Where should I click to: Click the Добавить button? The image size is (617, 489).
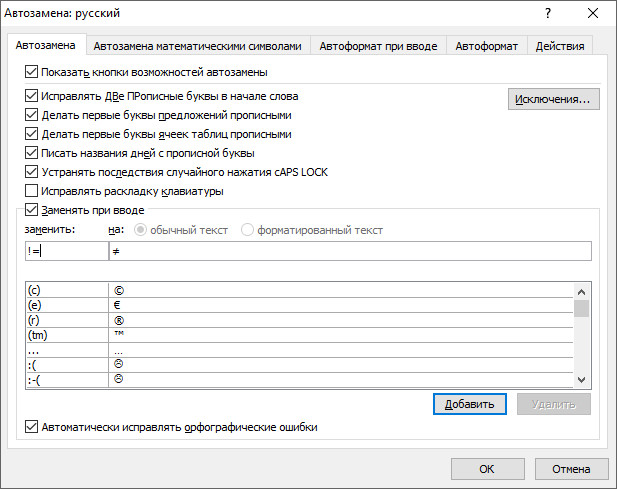pyautogui.click(x=469, y=404)
